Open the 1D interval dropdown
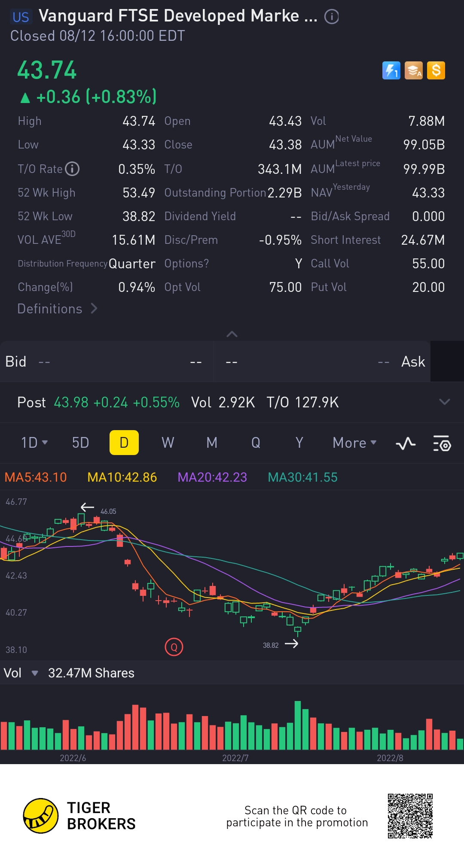This screenshot has width=464, height=868. (34, 443)
